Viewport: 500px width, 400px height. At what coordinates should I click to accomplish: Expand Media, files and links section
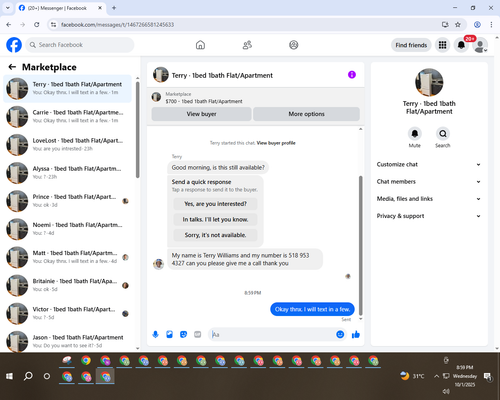tap(429, 199)
